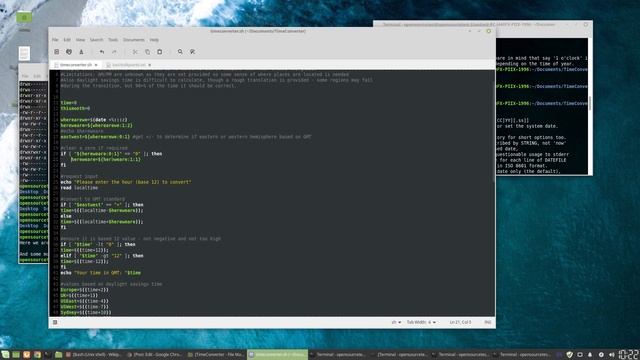Click the New document toolbar icon
Screen dimensions: 640x360
coord(57,52)
